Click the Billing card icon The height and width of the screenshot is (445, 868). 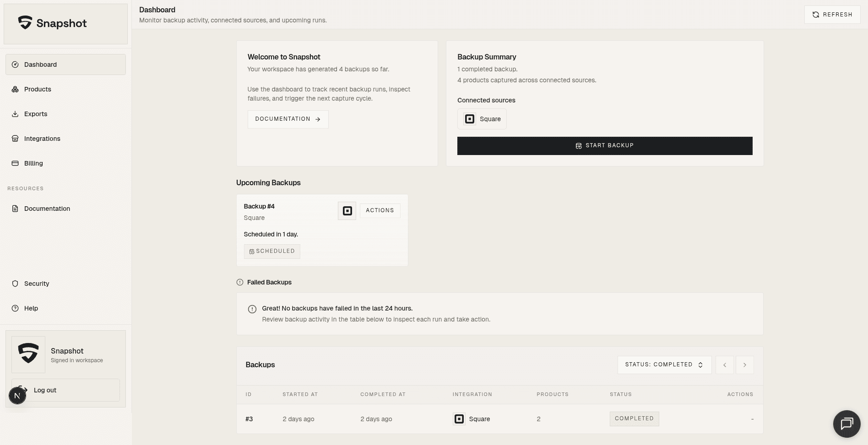(x=15, y=163)
